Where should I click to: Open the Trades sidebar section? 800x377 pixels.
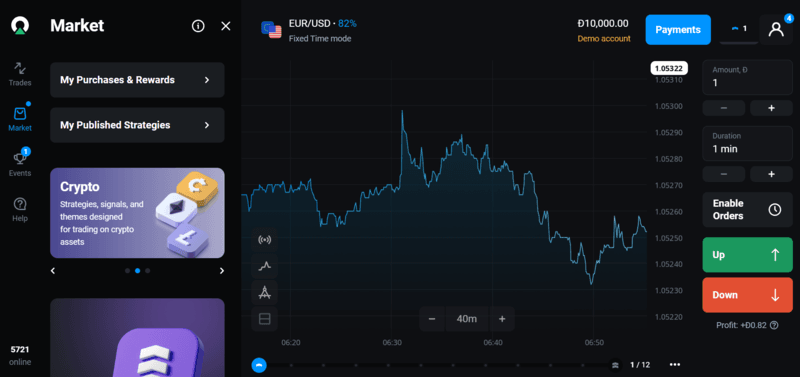(20, 74)
